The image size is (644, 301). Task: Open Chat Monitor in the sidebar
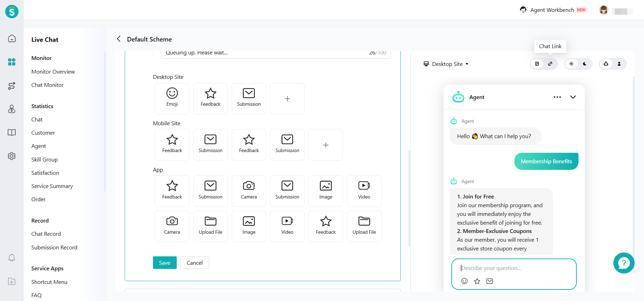[x=47, y=85]
